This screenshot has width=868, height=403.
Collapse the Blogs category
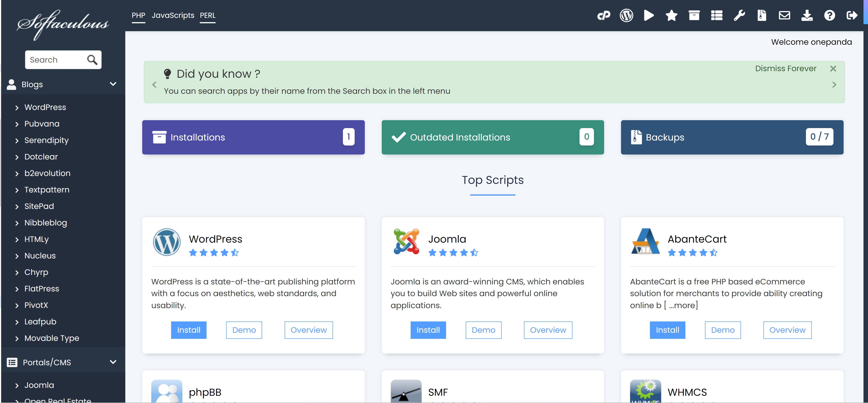pos(113,84)
